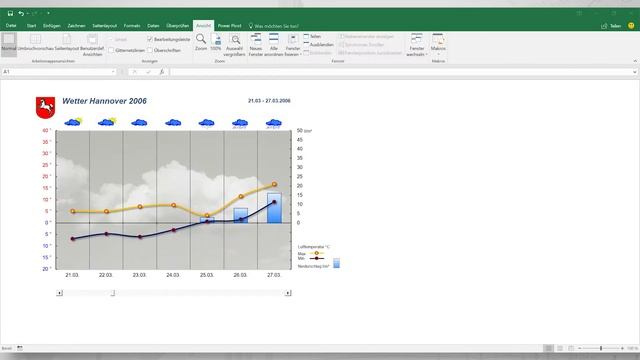Image resolution: width=640 pixels, height=360 pixels.
Task: Click the x-axis label '24.03.'
Action: tap(173, 275)
